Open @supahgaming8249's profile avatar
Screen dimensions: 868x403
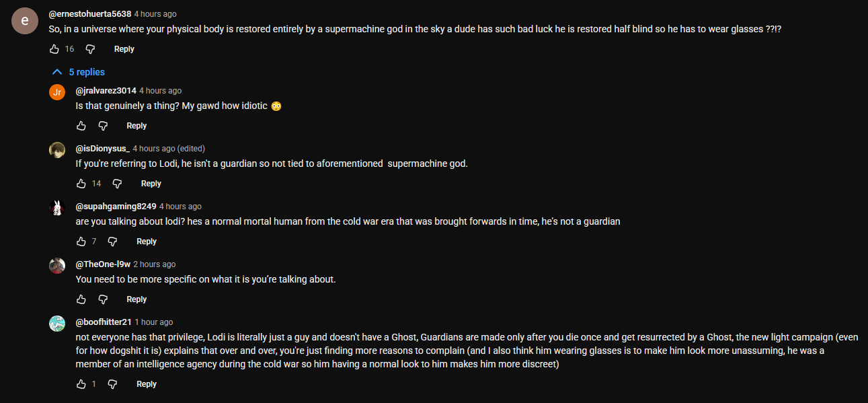[57, 207]
